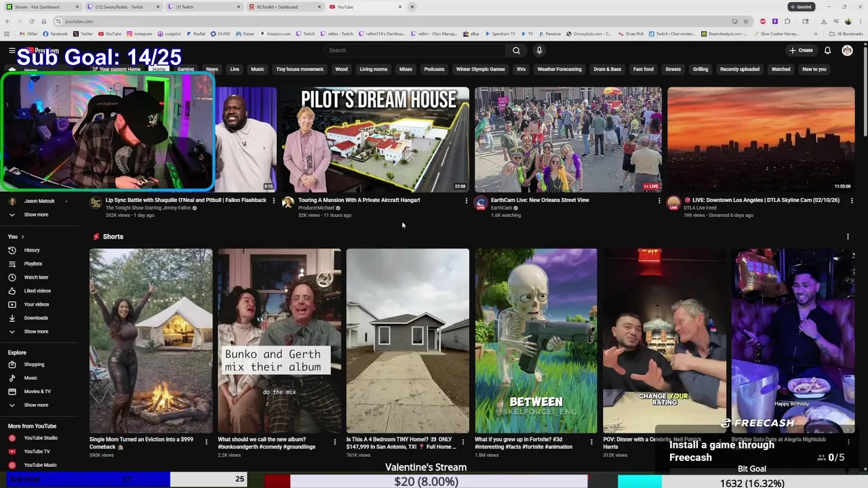This screenshot has height=488, width=868.
Task: Select the New to you chip
Action: pyautogui.click(x=814, y=69)
